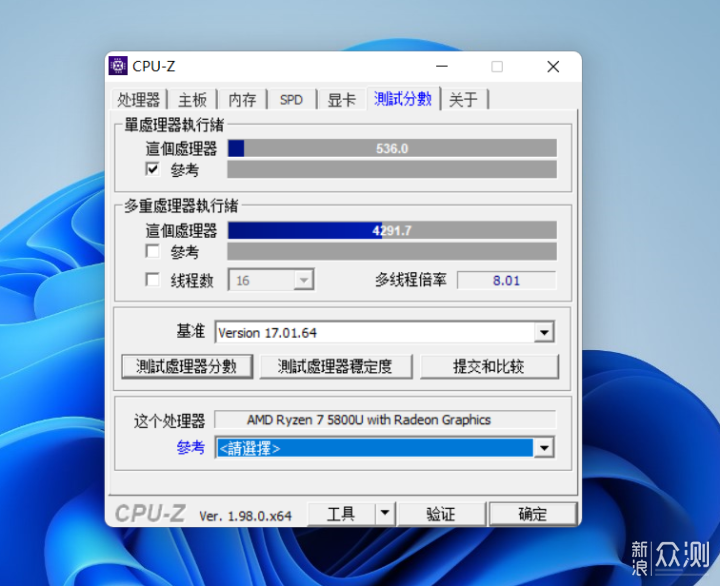
Task: Click the empty single-thread 參考 bar
Action: [392, 169]
